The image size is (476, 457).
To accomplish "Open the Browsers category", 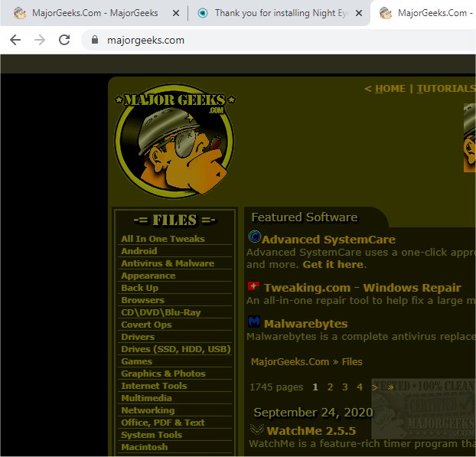I will 142,300.
